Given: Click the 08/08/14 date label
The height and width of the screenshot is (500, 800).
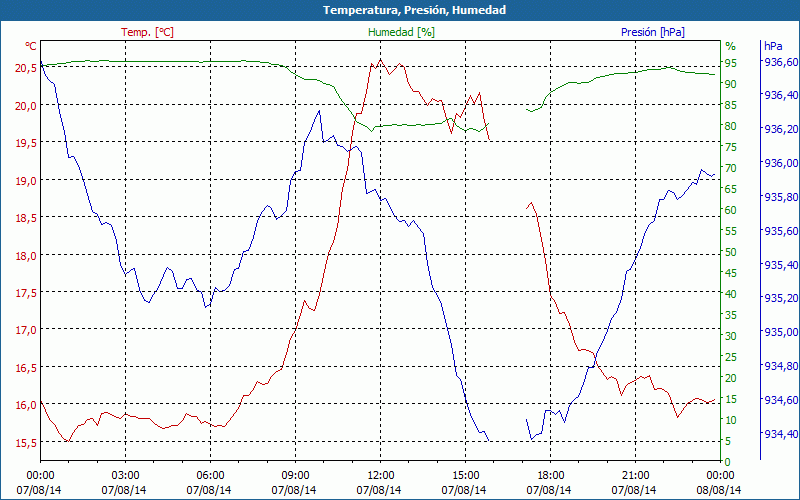Looking at the screenshot, I should pyautogui.click(x=719, y=490).
